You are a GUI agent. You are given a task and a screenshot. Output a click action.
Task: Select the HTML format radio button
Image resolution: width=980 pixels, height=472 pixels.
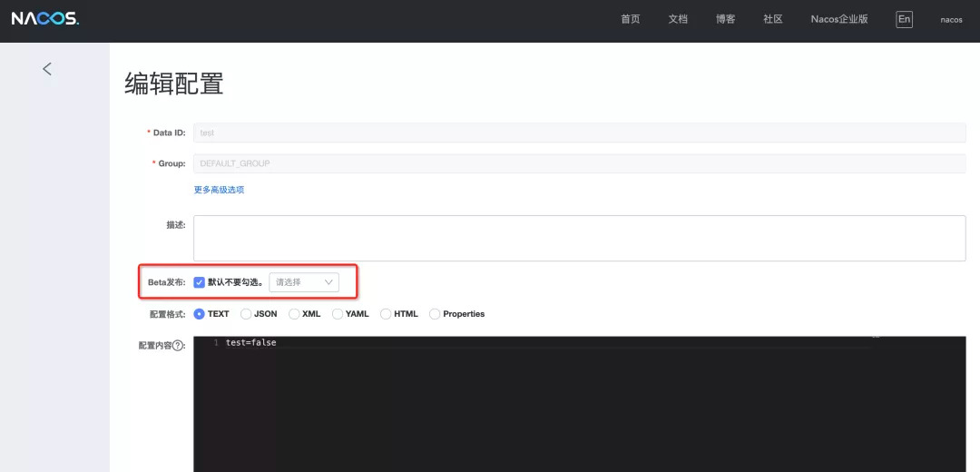[x=386, y=314]
